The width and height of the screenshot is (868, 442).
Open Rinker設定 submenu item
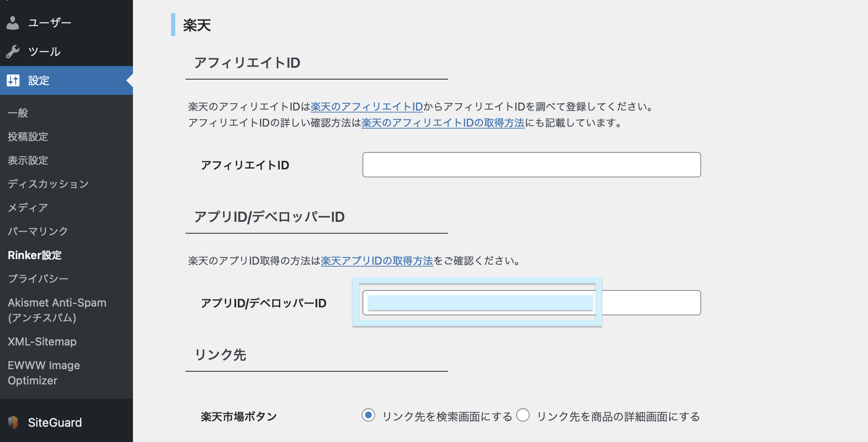click(x=35, y=255)
